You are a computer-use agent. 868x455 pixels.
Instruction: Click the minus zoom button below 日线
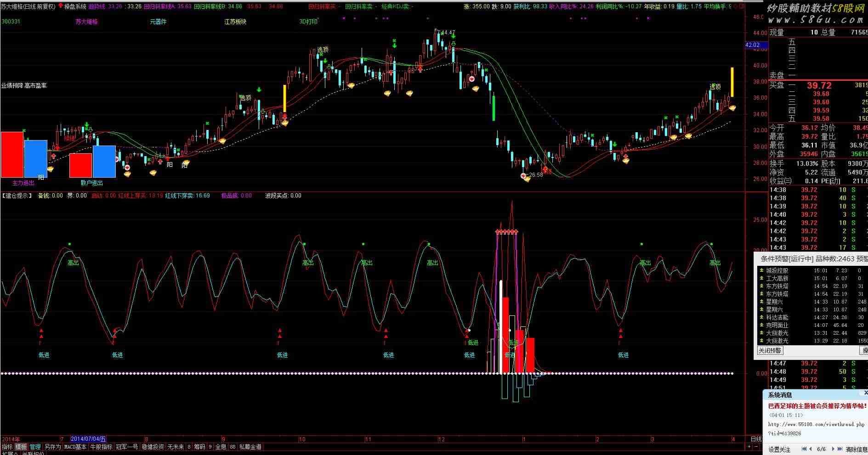click(x=757, y=447)
